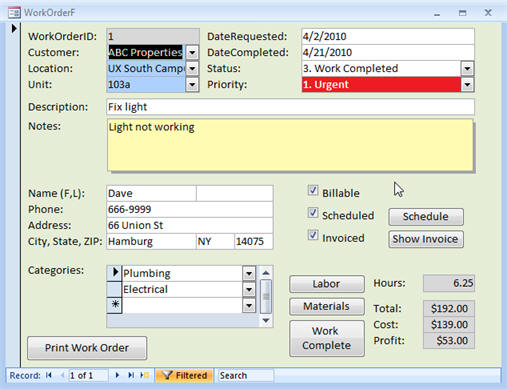This screenshot has width=507, height=389.
Task: Go to first record navigation icon
Action: (x=49, y=375)
